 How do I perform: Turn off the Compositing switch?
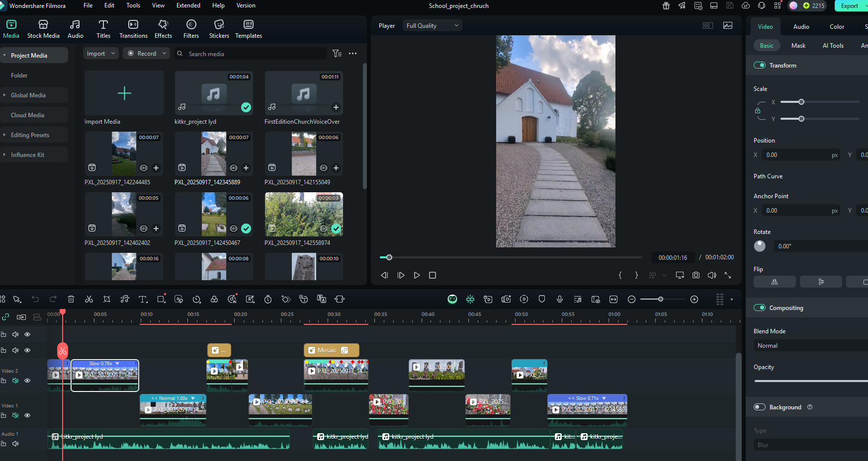(759, 308)
